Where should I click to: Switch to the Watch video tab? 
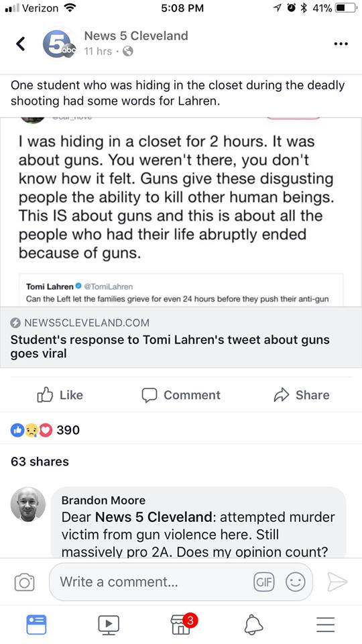pos(109,625)
